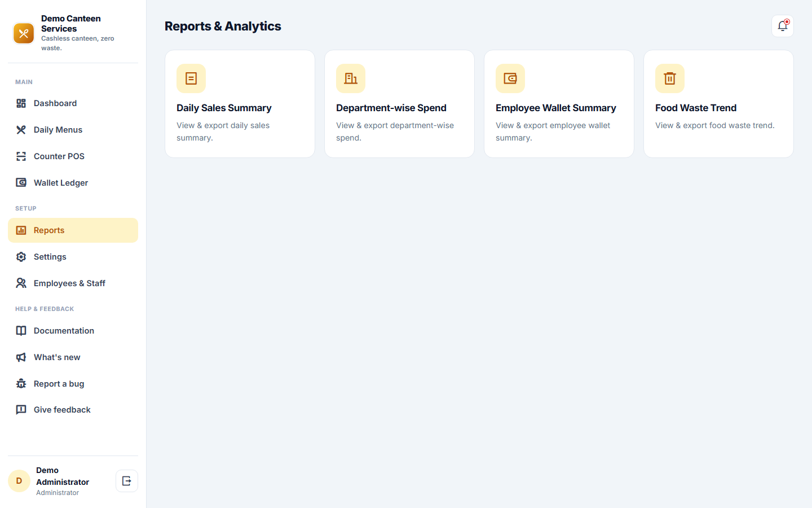Click the Settings gear icon
This screenshot has width=812, height=508.
click(21, 257)
